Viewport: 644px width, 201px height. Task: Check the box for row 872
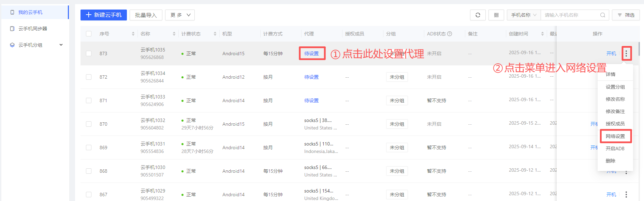pos(89,77)
